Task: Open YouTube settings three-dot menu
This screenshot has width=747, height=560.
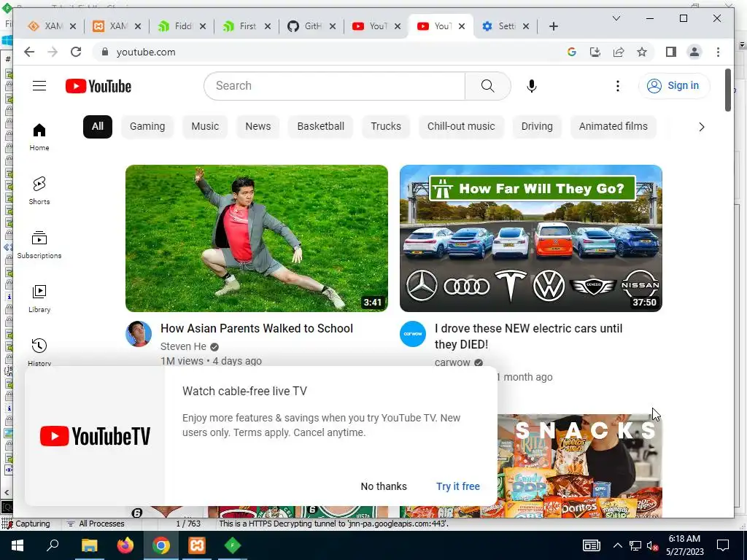Action: (617, 86)
